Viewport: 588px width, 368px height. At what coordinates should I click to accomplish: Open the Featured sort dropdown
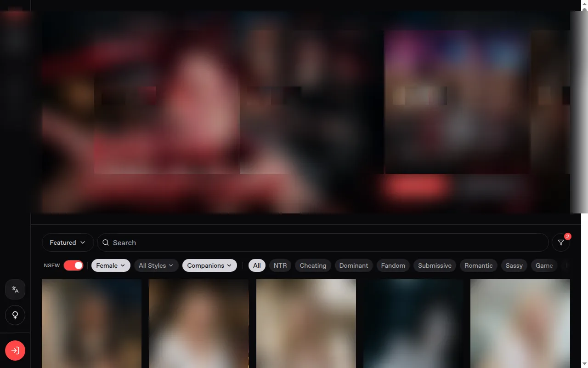point(68,242)
